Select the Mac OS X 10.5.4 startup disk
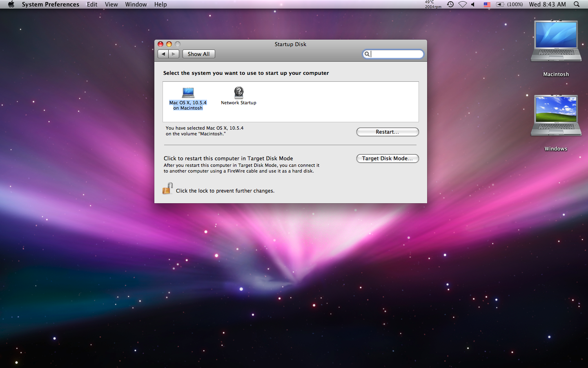This screenshot has height=368, width=588. [188, 99]
